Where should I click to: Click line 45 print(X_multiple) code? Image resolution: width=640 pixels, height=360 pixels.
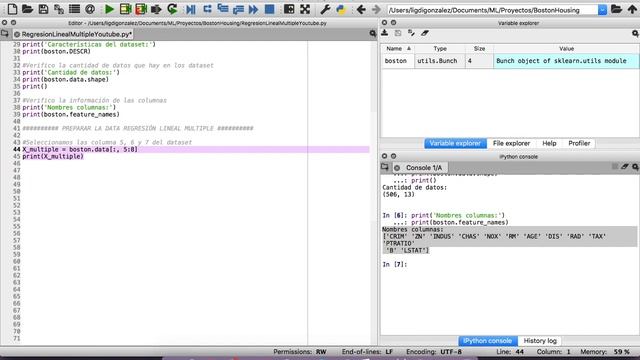coord(53,156)
